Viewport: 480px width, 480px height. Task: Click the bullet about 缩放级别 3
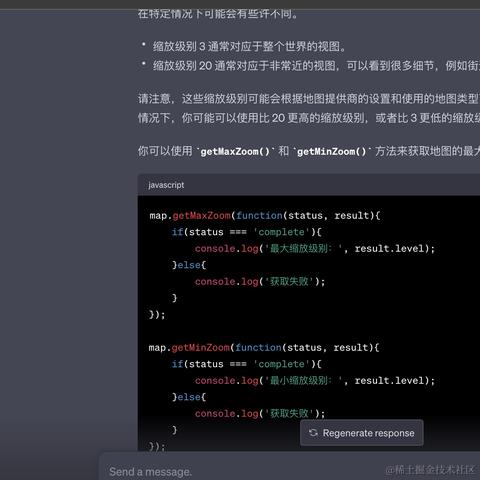tap(249, 46)
